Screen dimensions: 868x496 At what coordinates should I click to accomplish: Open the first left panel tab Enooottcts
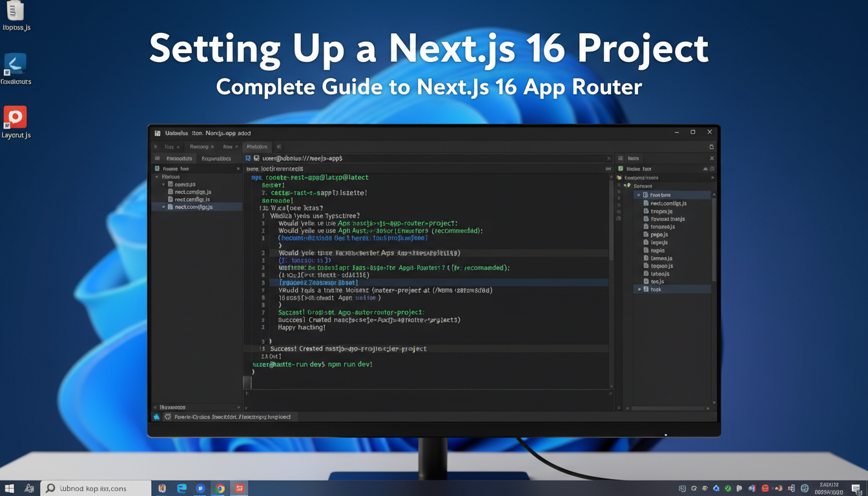click(x=179, y=158)
